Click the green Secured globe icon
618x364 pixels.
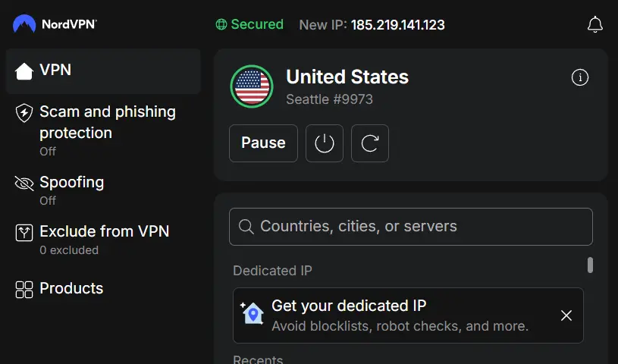221,24
